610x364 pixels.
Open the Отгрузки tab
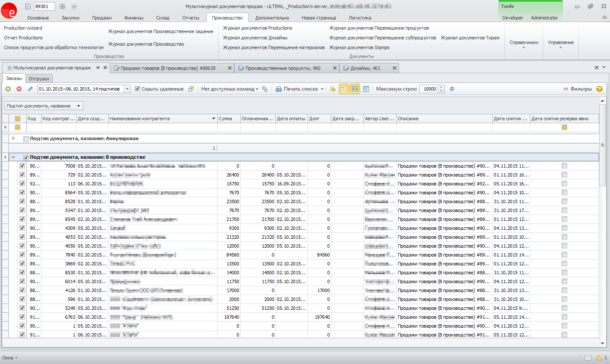[x=39, y=79]
